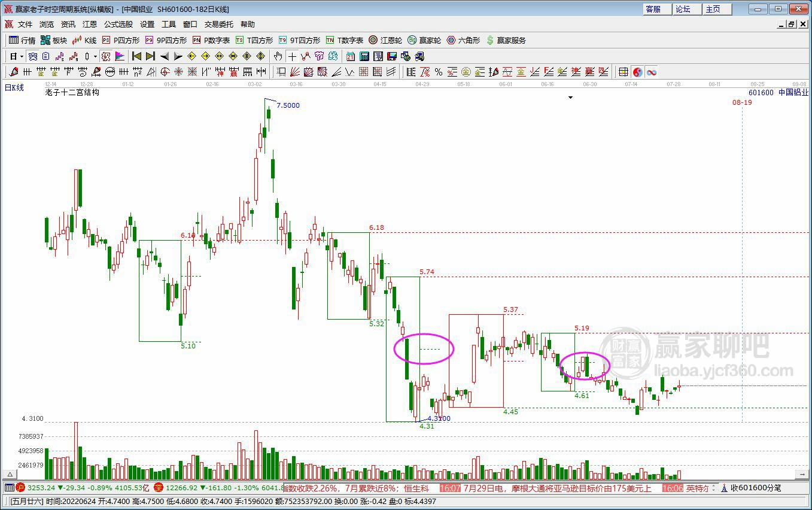This screenshot has height=510, width=812.
Task: Open the 浏览 menu
Action: click(x=47, y=25)
